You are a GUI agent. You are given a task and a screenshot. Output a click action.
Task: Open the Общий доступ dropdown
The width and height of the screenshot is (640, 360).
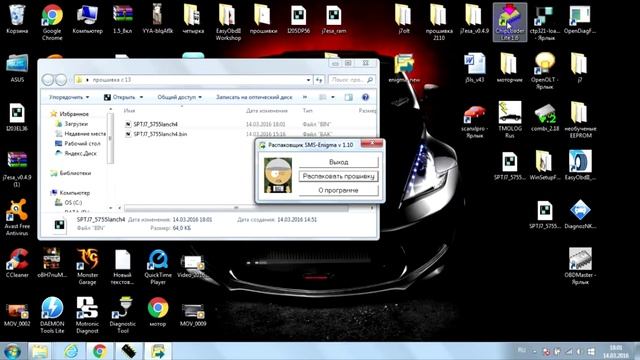tap(180, 97)
